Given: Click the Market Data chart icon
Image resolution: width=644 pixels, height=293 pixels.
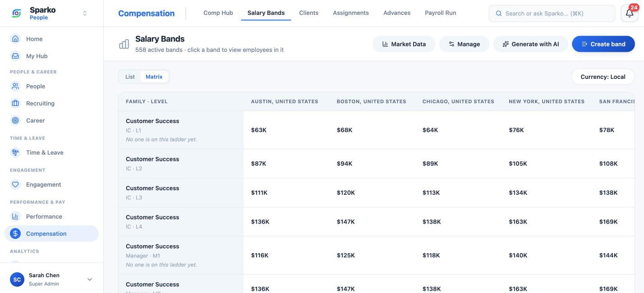Looking at the screenshot, I should 385,44.
